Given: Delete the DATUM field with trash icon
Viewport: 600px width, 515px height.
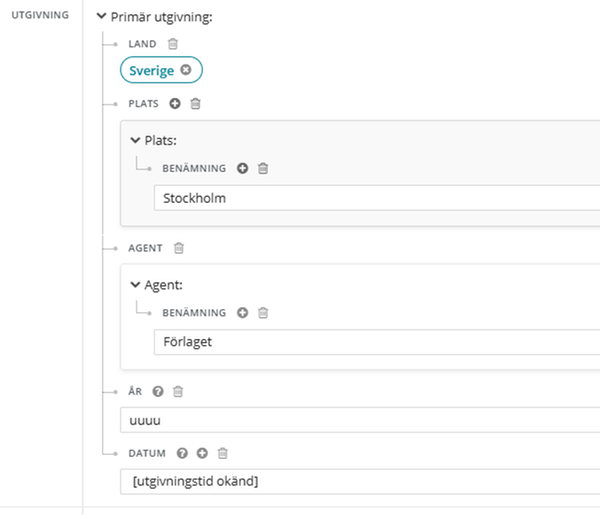Looking at the screenshot, I should tap(223, 453).
